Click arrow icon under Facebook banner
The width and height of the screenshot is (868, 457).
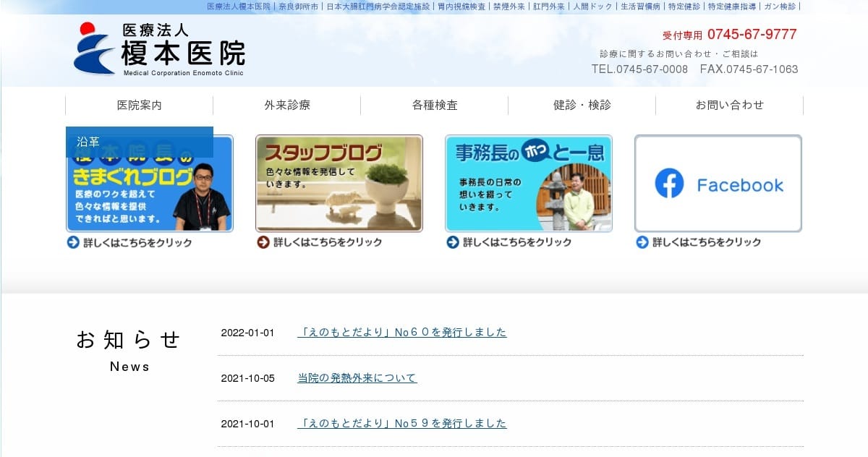pyautogui.click(x=642, y=242)
